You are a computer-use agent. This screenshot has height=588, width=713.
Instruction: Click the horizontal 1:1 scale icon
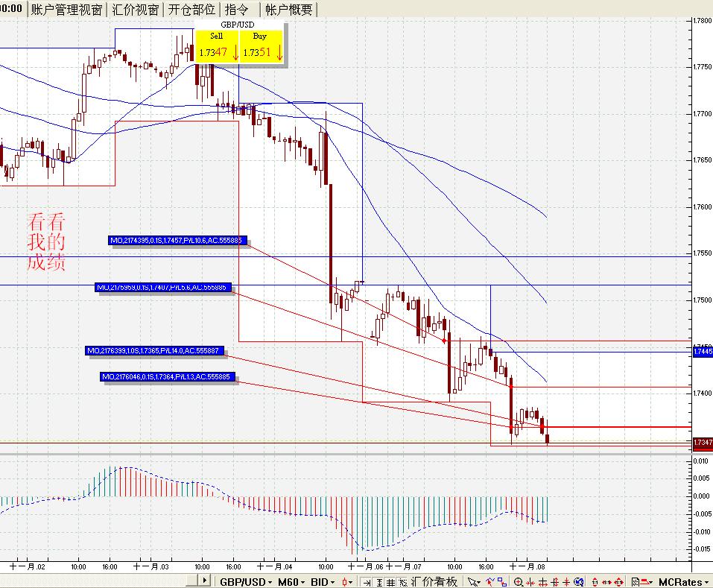[x=606, y=581]
